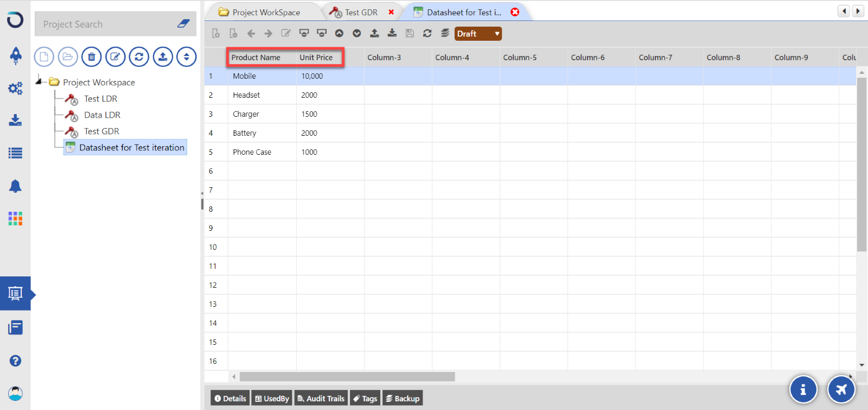Click the Column-3 header
Viewport: 868px width, 410px height.
click(x=398, y=58)
